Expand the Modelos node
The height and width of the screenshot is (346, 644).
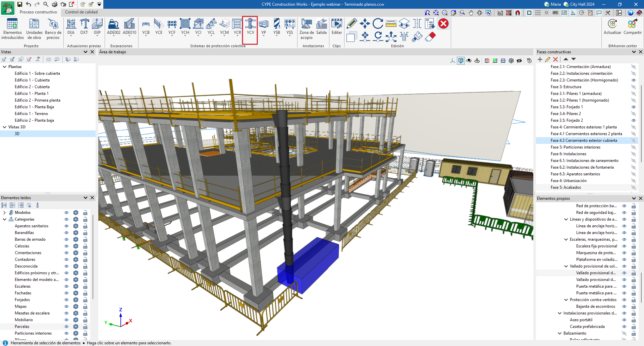coord(4,213)
